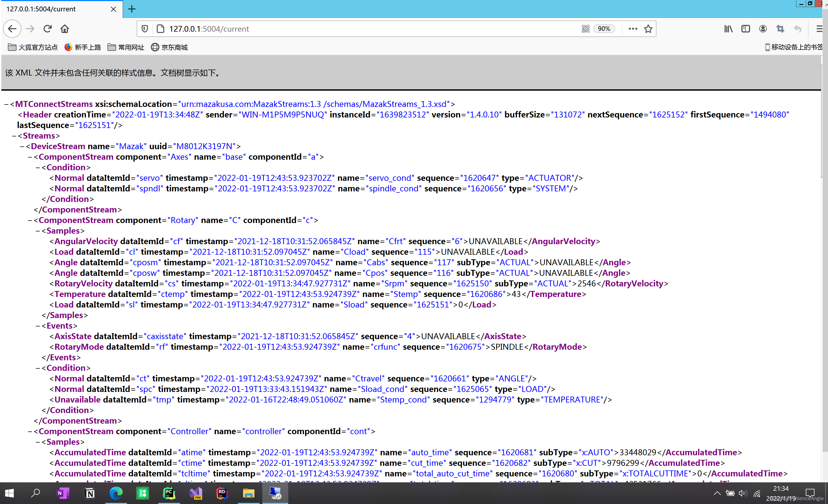Open the Library bookshelf icon
The image size is (828, 504).
click(728, 29)
